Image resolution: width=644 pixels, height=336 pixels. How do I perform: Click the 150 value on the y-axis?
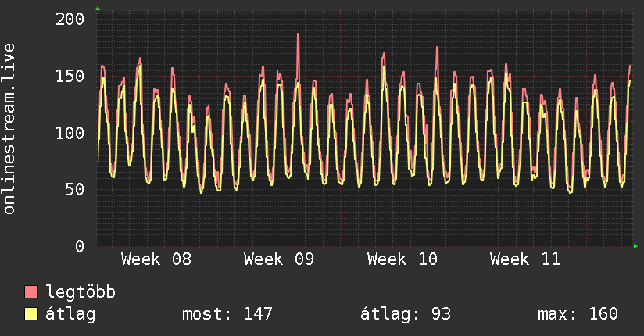click(70, 76)
